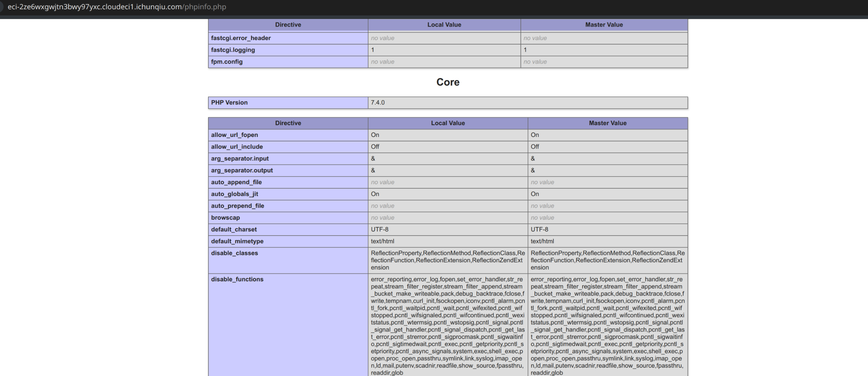
Task: Click the 'auto_globals_jit' directive cell
Action: coord(288,194)
